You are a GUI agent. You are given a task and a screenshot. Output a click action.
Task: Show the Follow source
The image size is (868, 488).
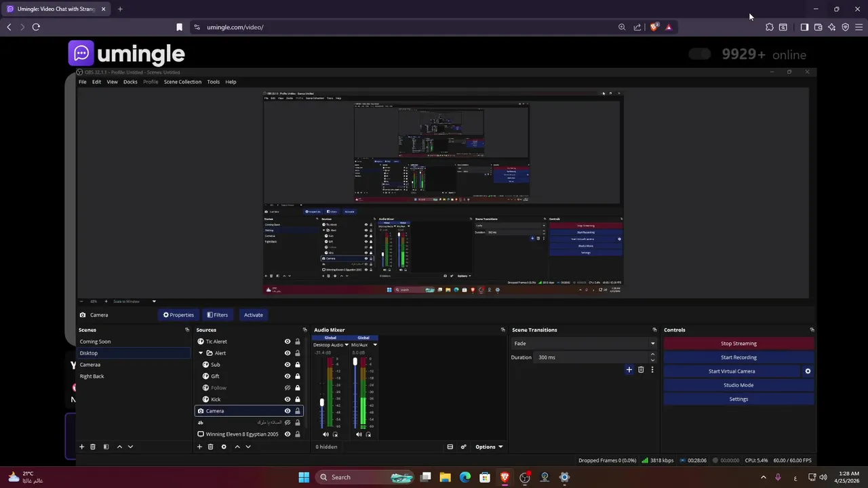point(288,388)
